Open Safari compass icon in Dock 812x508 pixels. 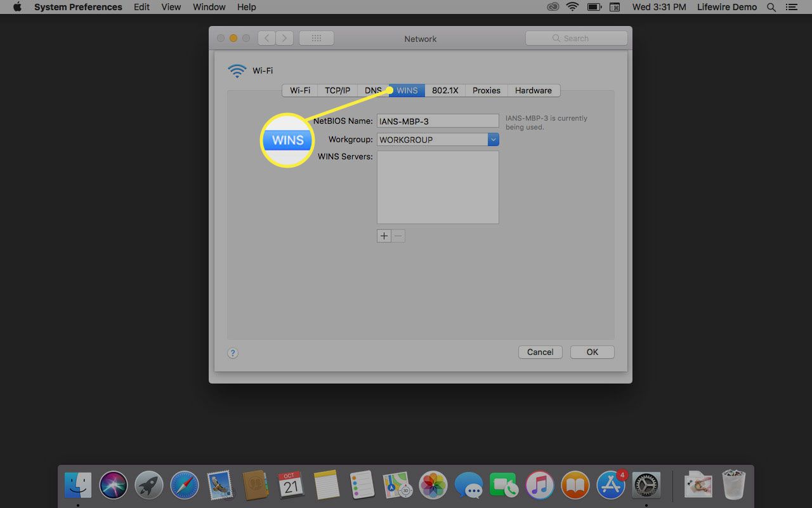pyautogui.click(x=185, y=486)
